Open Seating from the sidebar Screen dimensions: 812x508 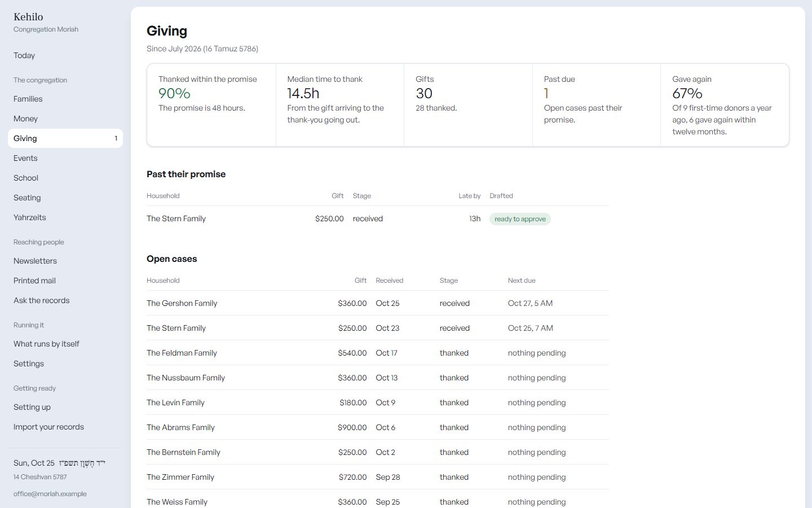pos(65,198)
